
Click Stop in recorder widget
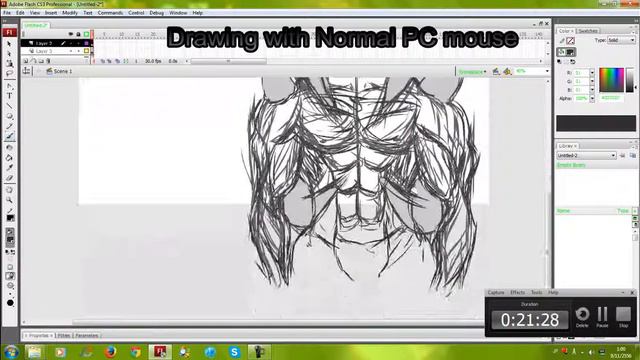tap(623, 317)
